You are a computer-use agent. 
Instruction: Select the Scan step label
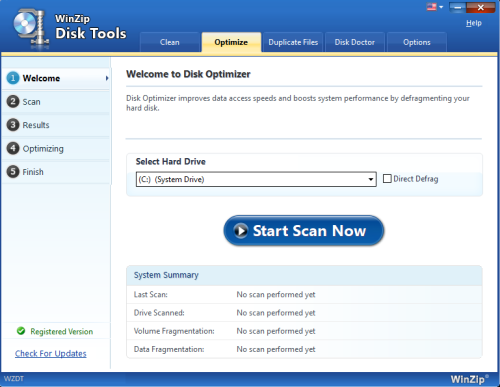click(x=31, y=102)
